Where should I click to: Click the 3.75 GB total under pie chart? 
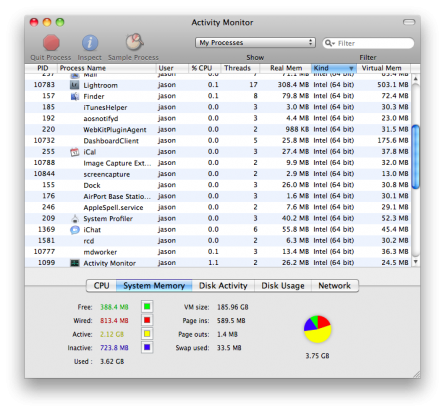(x=317, y=356)
